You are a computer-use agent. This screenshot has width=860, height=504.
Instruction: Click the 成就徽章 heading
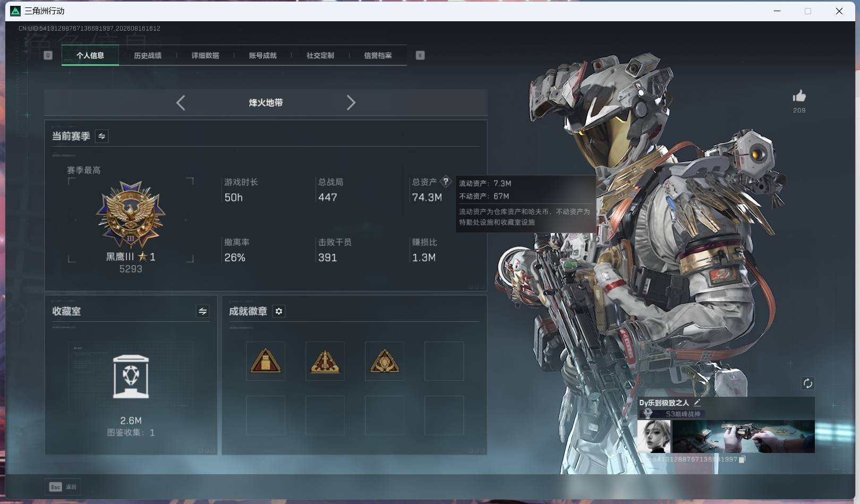coord(248,311)
